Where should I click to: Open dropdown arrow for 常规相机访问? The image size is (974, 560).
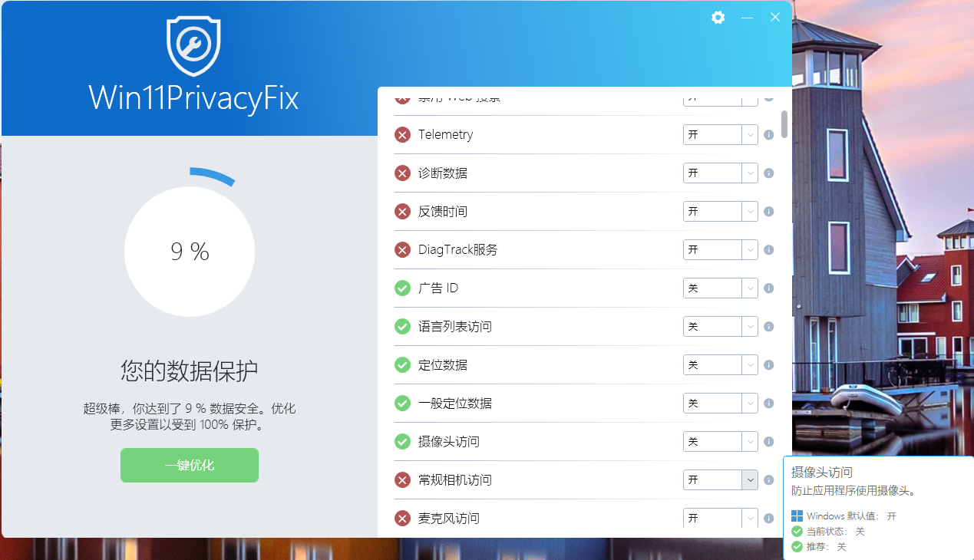click(750, 480)
